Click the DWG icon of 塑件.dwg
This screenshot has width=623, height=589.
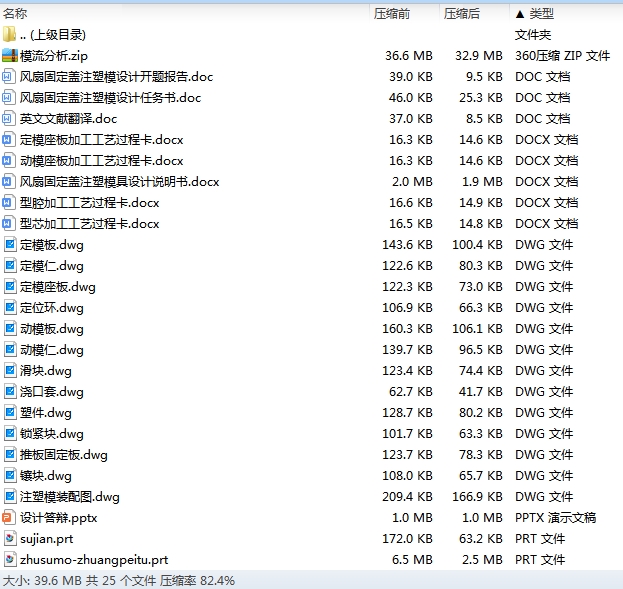[x=10, y=413]
